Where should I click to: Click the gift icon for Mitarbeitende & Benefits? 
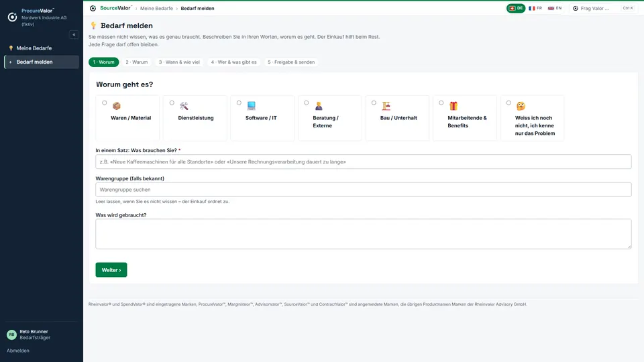click(453, 106)
